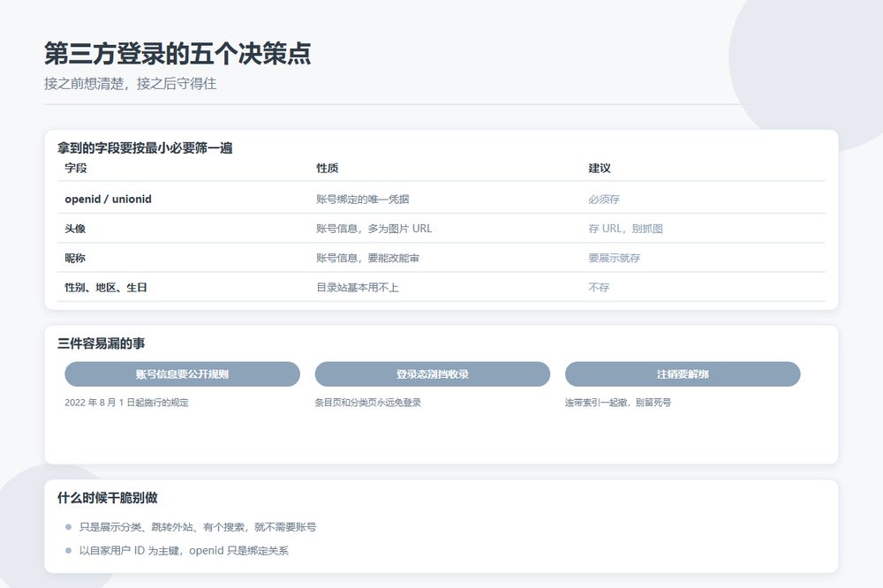Image resolution: width=883 pixels, height=588 pixels.
Task: Click the bullet 只是展示分类、跳转外站、有个搜索
Action: pyautogui.click(x=198, y=526)
